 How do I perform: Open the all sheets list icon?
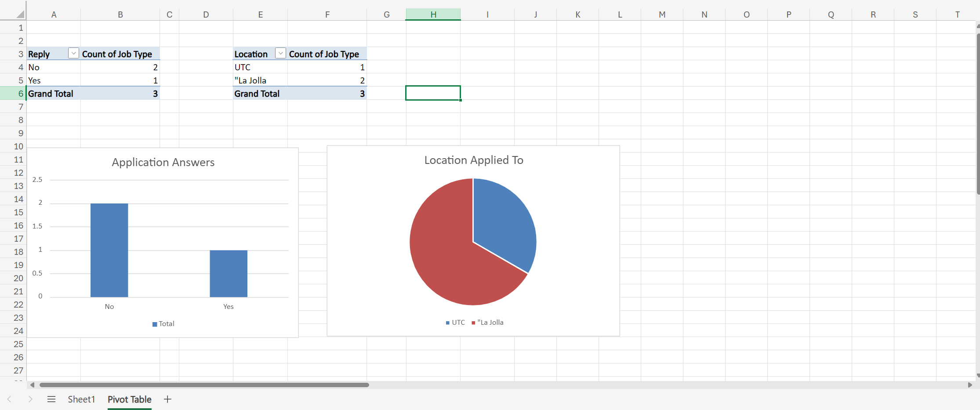(x=51, y=399)
